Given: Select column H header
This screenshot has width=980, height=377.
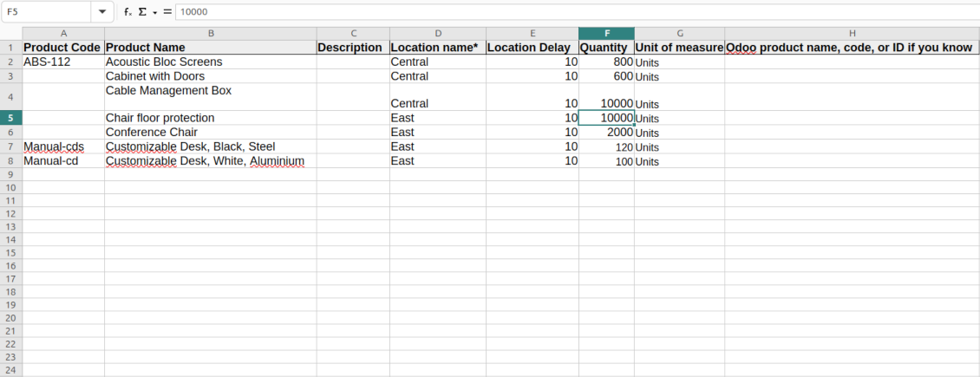Looking at the screenshot, I should click(x=852, y=33).
